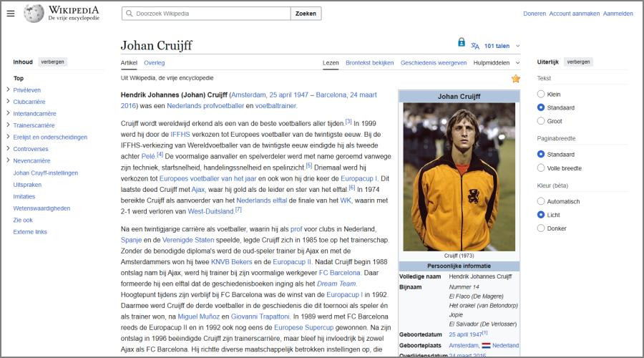This screenshot has width=644, height=358.
Task: Open the KNVB Bekers link
Action: click(x=232, y=262)
